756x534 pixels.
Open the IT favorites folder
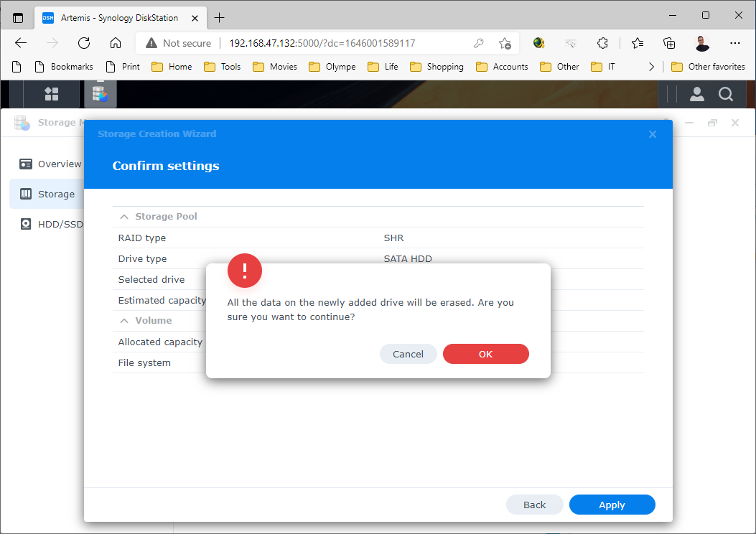pos(603,67)
